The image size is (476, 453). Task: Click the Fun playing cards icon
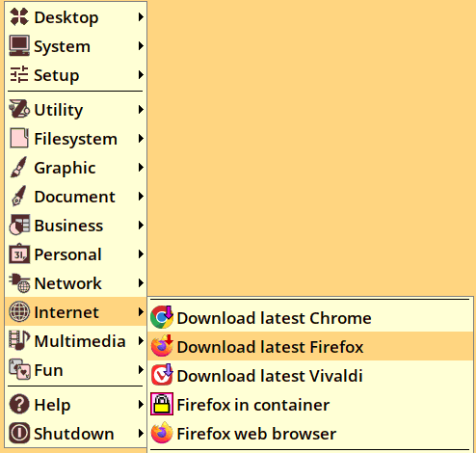(x=19, y=369)
